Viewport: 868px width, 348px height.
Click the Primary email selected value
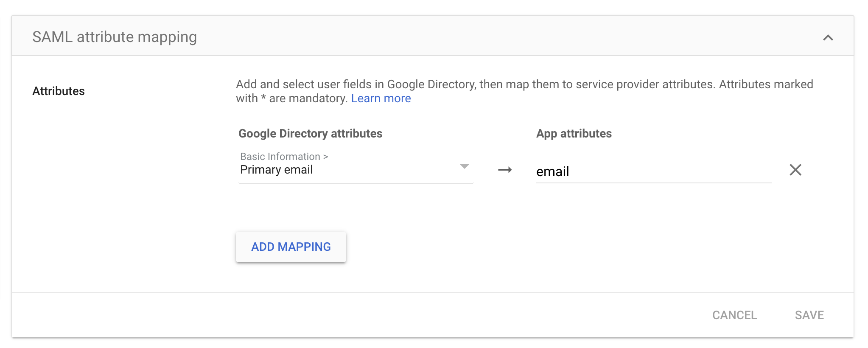click(x=276, y=170)
